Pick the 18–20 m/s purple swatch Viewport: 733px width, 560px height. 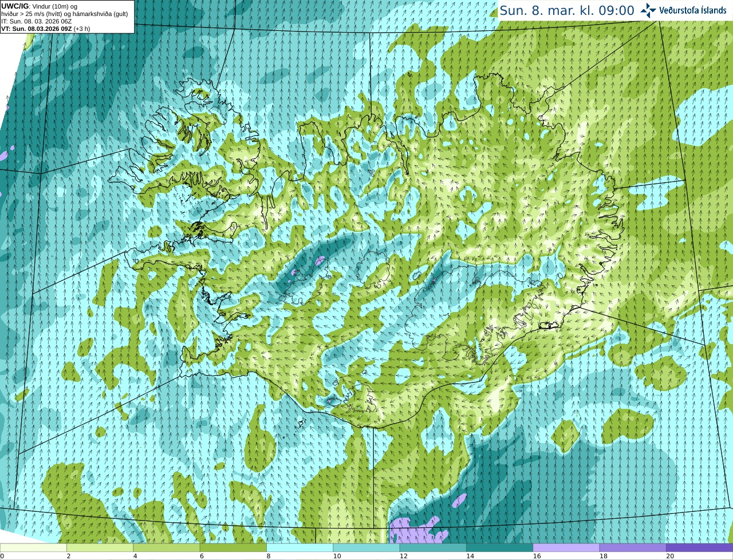pos(633,547)
